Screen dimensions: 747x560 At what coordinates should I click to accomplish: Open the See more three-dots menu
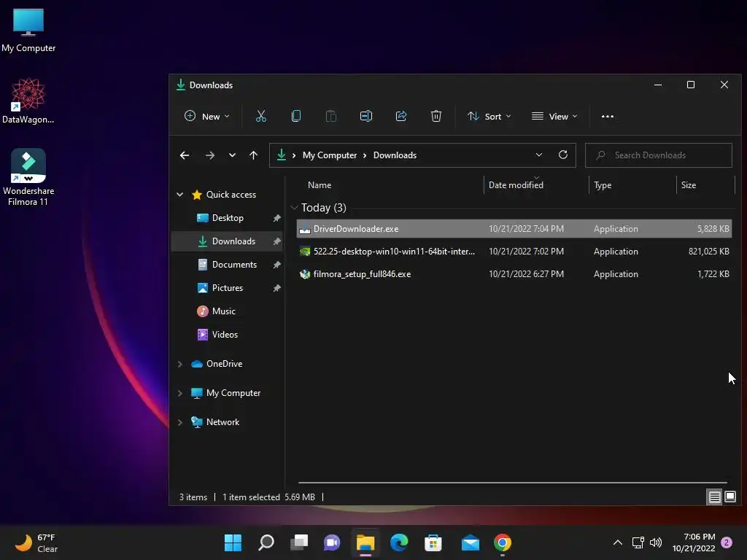point(608,116)
